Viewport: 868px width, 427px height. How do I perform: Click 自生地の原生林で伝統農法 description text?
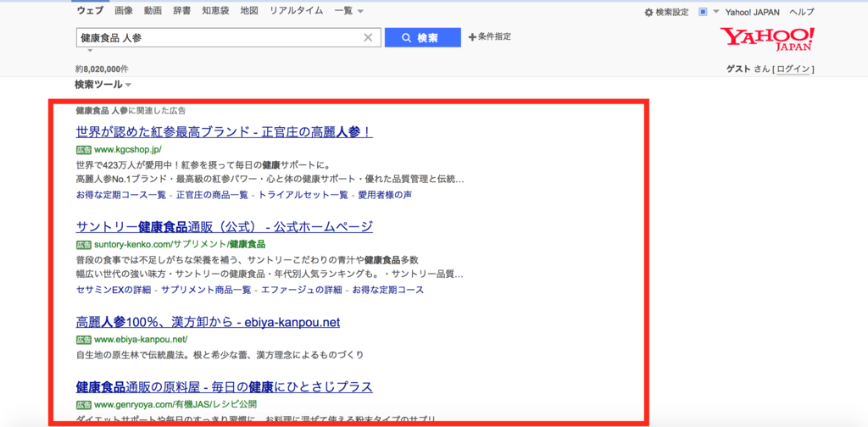pyautogui.click(x=220, y=354)
